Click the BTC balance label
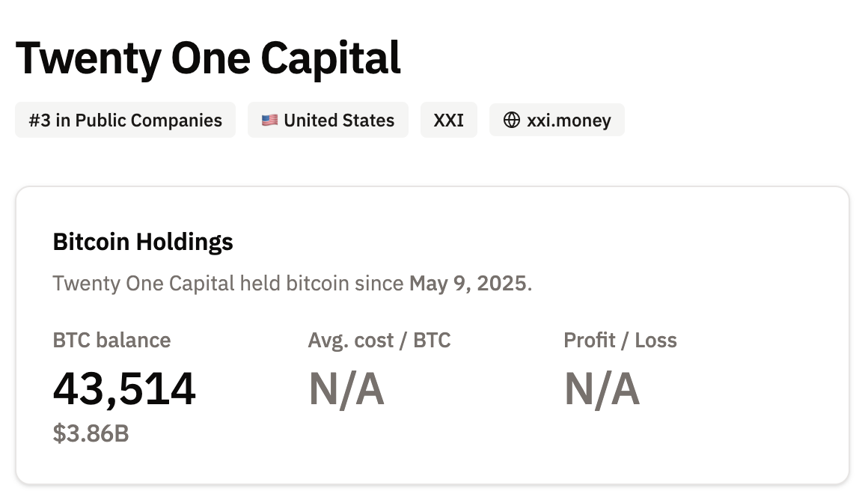868x503 pixels. click(x=111, y=341)
